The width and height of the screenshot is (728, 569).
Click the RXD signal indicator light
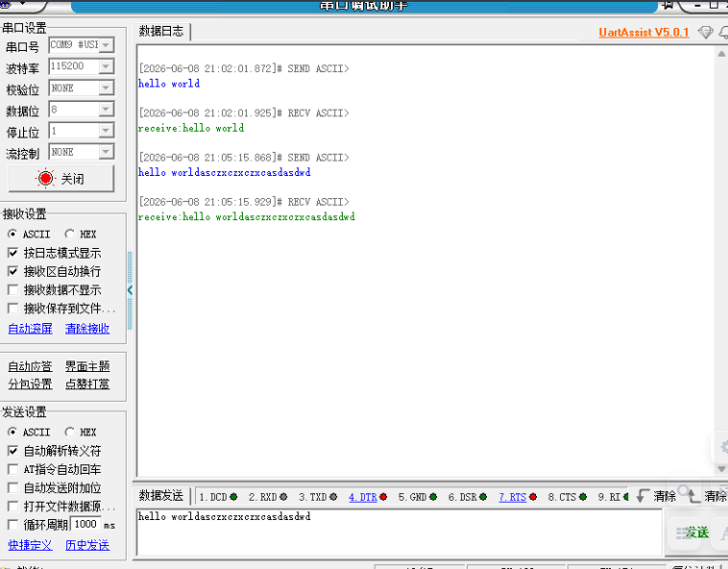click(x=283, y=497)
